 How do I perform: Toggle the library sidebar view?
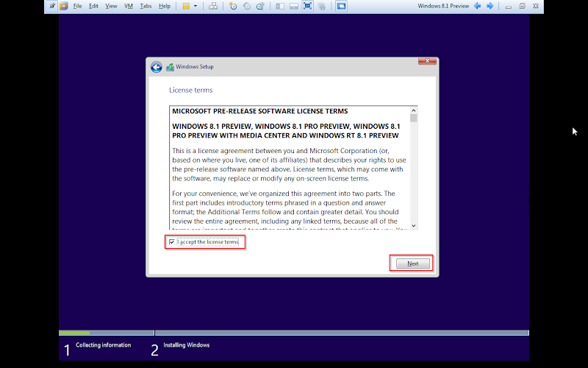pyautogui.click(x=280, y=6)
